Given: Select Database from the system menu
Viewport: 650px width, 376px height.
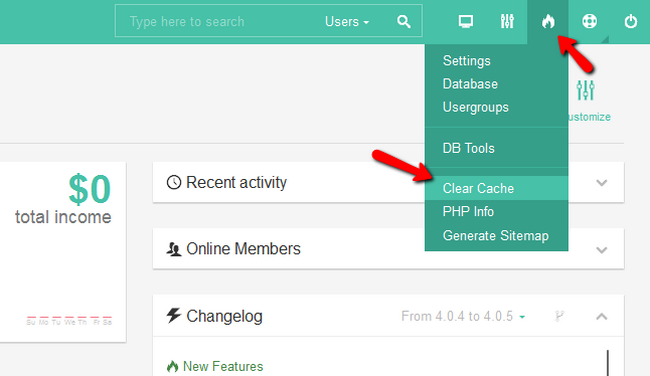Looking at the screenshot, I should [x=497, y=84].
